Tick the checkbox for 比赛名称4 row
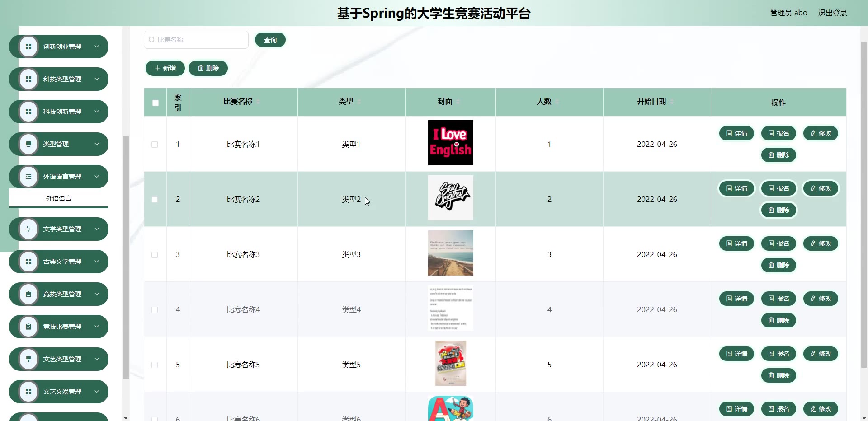The height and width of the screenshot is (421, 868). tap(155, 310)
